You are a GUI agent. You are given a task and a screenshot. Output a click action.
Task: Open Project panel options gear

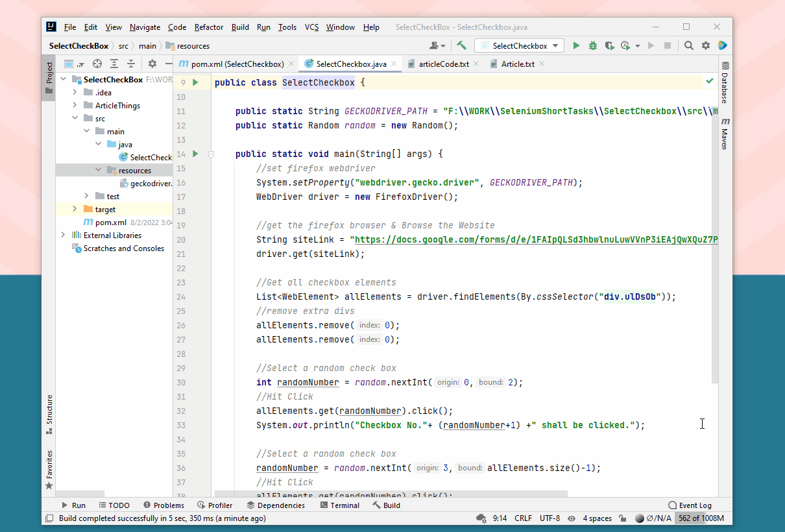(152, 64)
